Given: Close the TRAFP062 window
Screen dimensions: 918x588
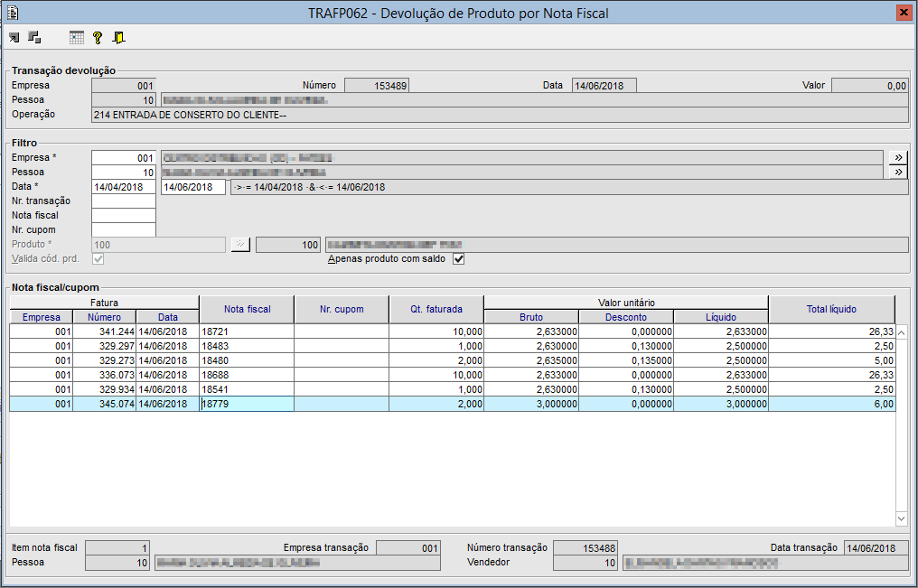Looking at the screenshot, I should [903, 13].
